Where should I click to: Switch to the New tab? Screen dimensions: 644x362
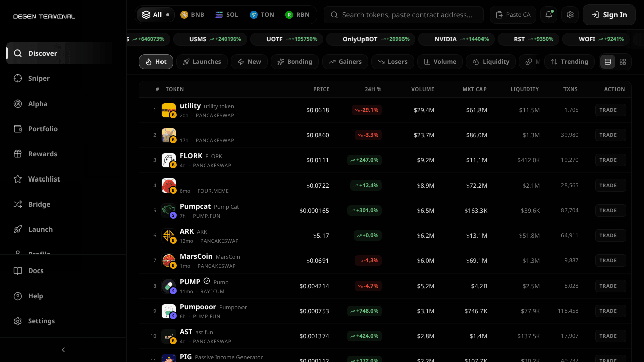point(249,62)
